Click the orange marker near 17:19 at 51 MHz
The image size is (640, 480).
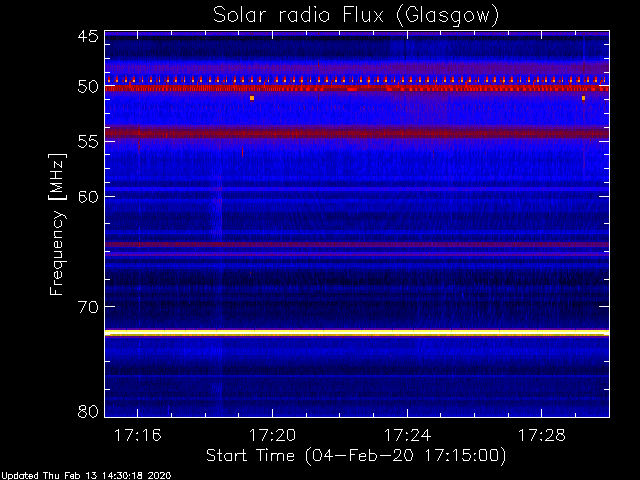[x=252, y=98]
